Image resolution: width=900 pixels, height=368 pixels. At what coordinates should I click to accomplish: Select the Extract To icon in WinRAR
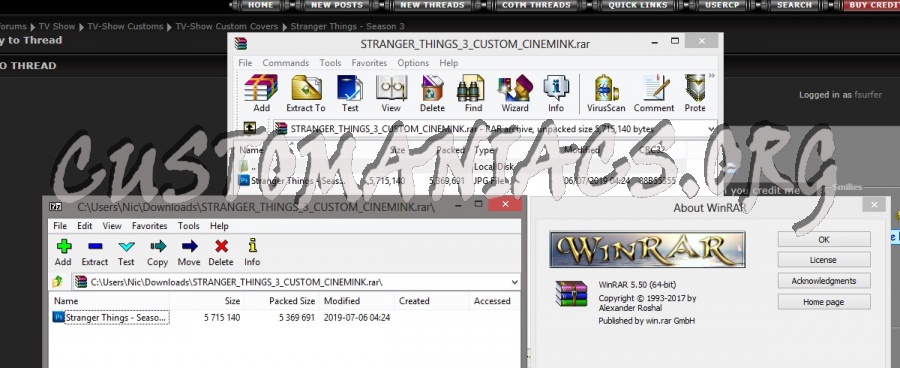click(306, 93)
